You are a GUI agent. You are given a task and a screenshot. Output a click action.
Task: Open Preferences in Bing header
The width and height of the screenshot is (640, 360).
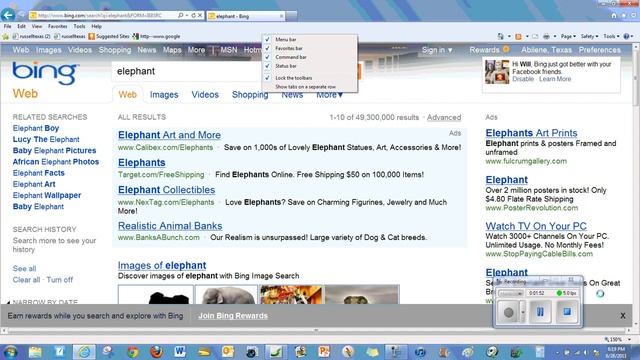click(x=599, y=50)
